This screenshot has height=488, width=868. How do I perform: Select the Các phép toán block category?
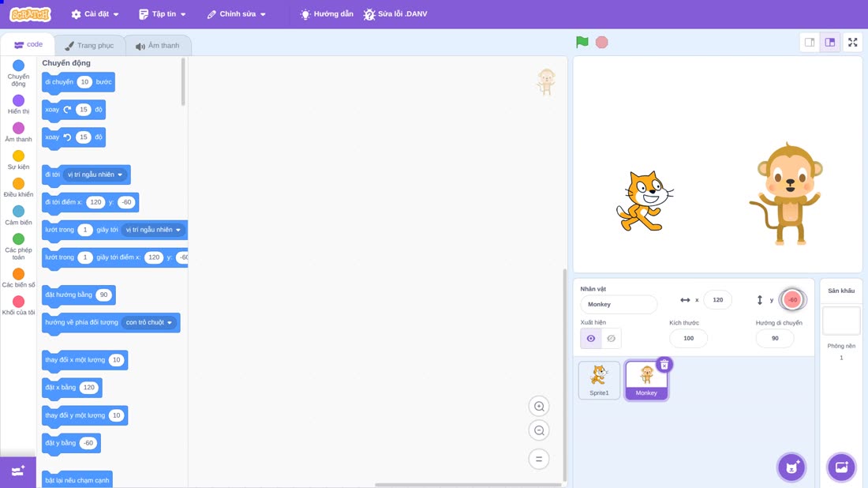coord(18,246)
